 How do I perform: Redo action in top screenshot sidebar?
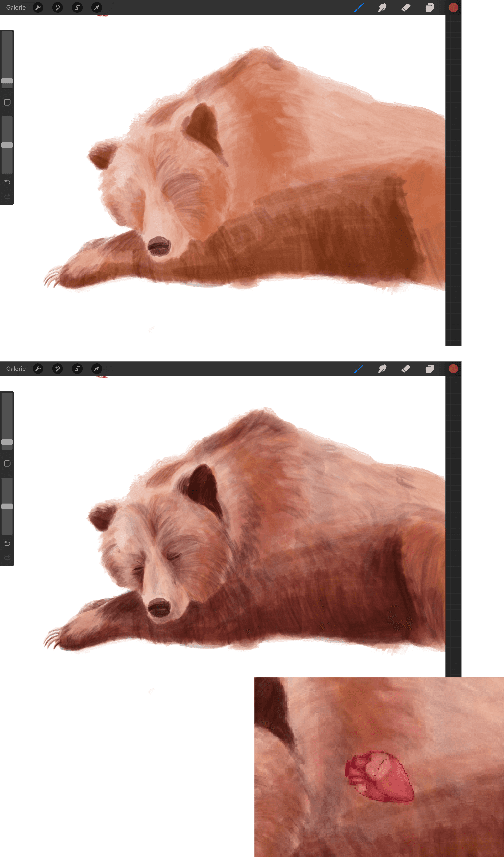tap(7, 197)
